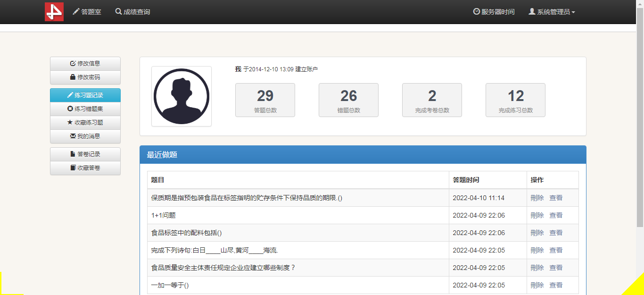
Task: Click the 完成练习总数 12 stat box
Action: pyautogui.click(x=515, y=100)
